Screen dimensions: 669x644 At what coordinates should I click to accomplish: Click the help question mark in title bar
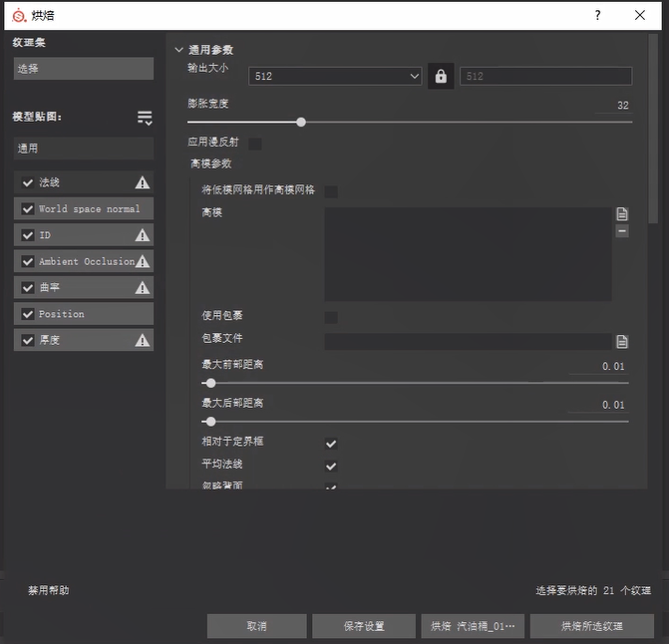pos(597,15)
